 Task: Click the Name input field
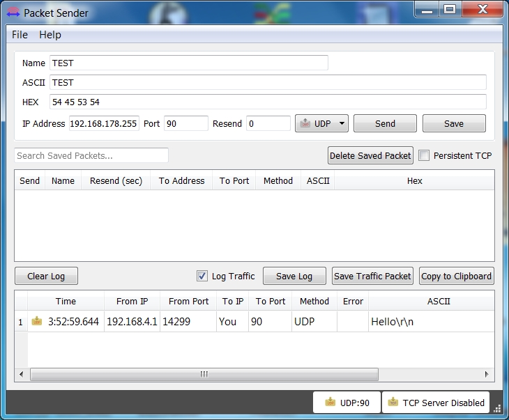188,63
